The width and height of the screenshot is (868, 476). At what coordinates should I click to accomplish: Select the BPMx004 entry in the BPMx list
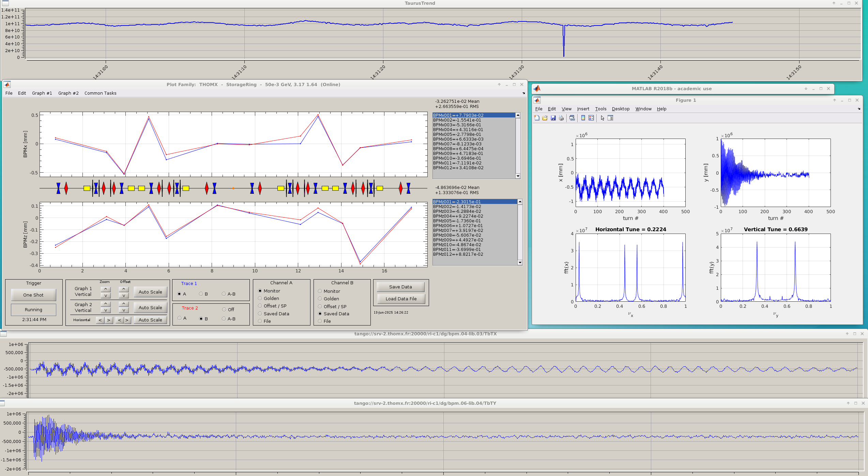point(458,130)
